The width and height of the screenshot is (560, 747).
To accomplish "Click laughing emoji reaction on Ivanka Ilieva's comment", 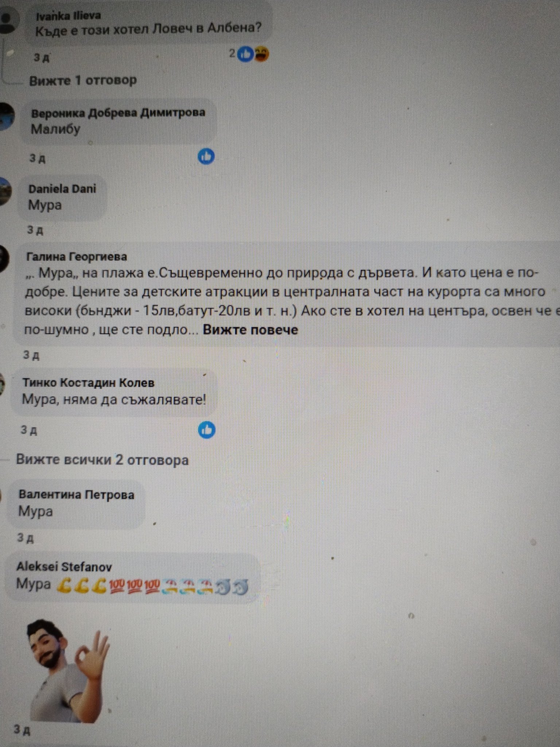I will pos(261,54).
